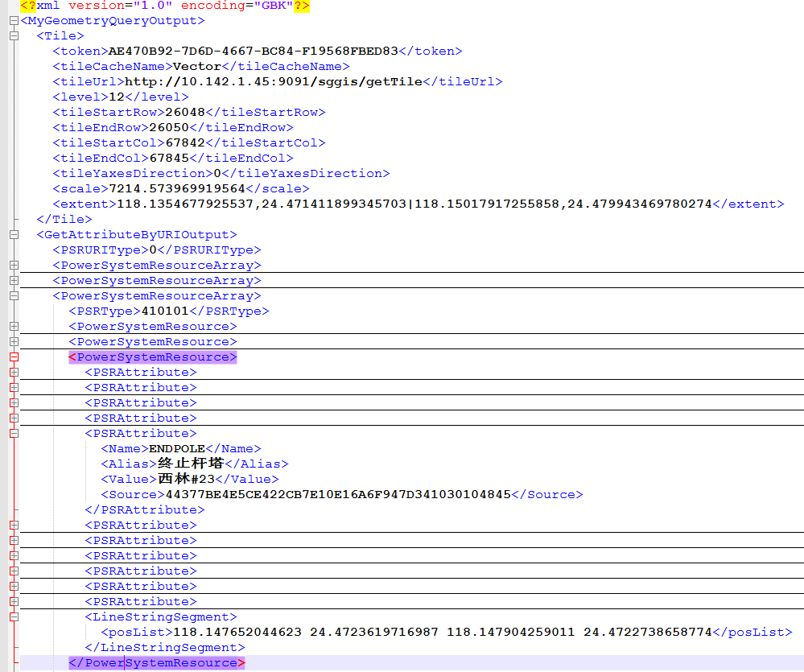The height and width of the screenshot is (672, 804).
Task: Click the PSRType value 410101
Action: [x=165, y=311]
